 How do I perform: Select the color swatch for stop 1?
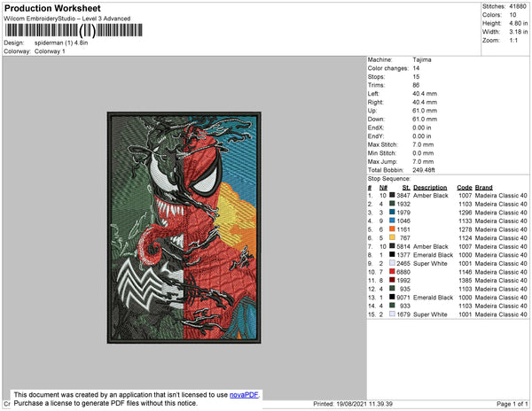(392, 195)
